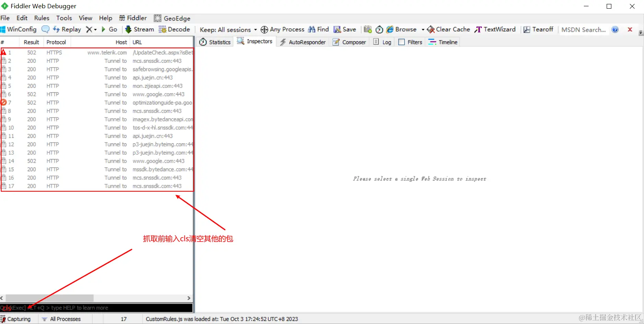The width and height of the screenshot is (644, 324).
Task: Select session 15 mssdk.bytedance.com
Action: [x=97, y=169]
